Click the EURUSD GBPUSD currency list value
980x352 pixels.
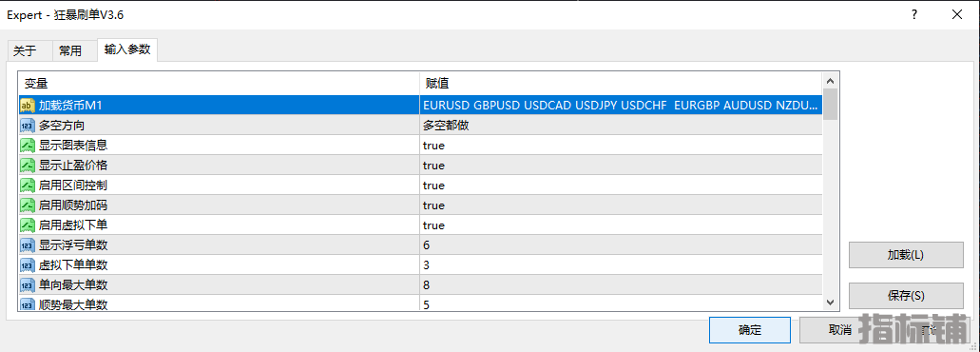coord(622,105)
